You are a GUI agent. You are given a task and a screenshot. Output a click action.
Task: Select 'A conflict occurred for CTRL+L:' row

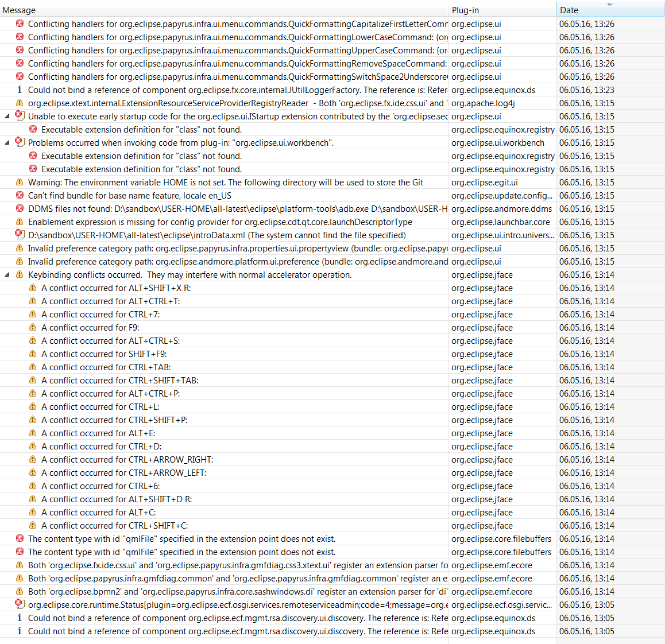tap(332, 407)
